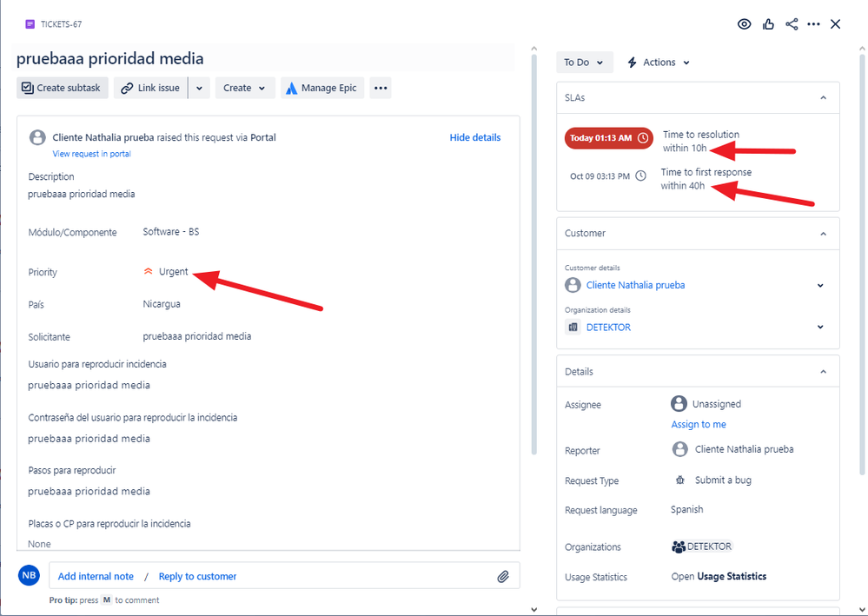The height and width of the screenshot is (616, 868).
Task: Click the issue title pruebaaa prioridad media
Action: (110, 58)
